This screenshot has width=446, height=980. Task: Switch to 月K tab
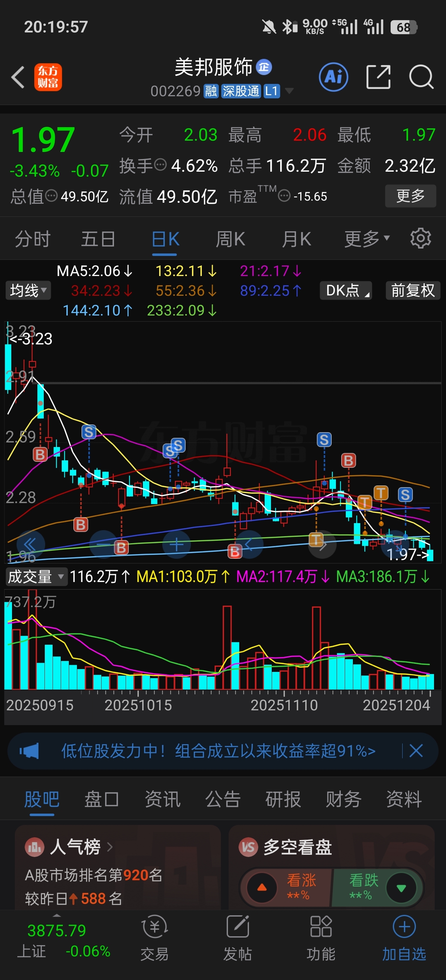pos(297,239)
